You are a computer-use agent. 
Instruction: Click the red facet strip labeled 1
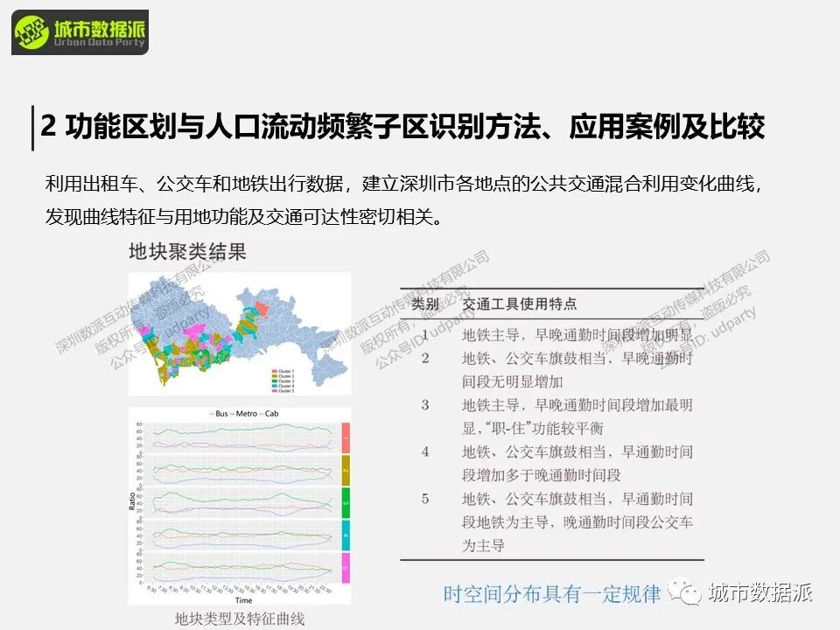tap(346, 437)
